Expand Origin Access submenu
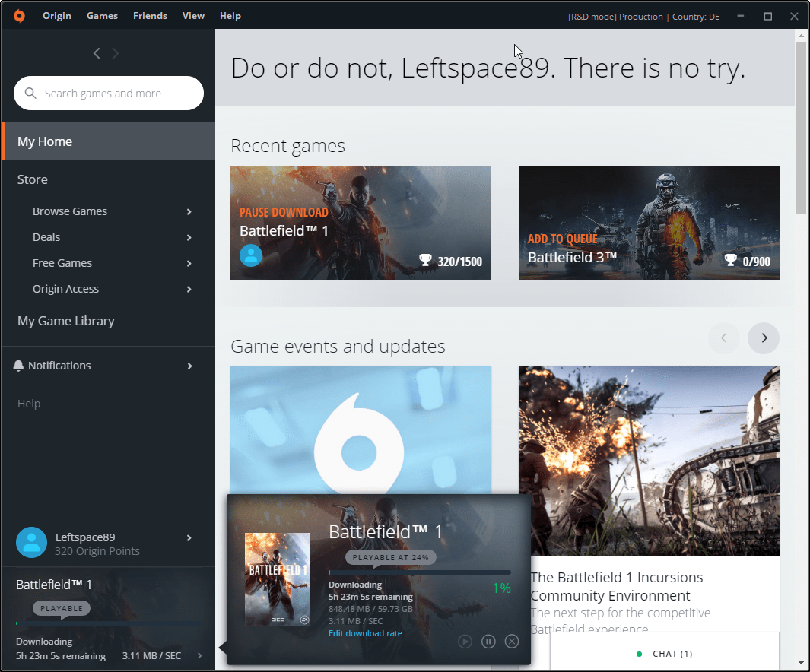The height and width of the screenshot is (672, 810). click(x=189, y=289)
